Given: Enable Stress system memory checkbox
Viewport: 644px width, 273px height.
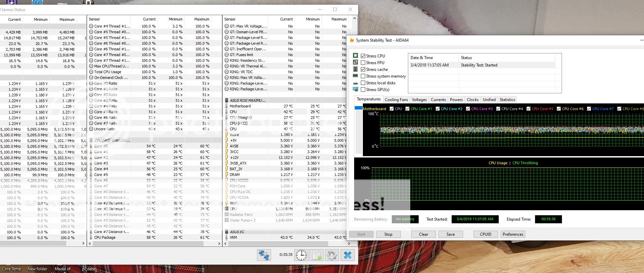Looking at the screenshot, I should click(x=363, y=76).
